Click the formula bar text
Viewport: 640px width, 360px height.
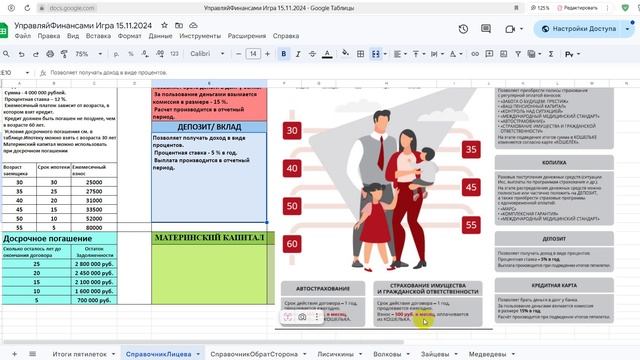coord(109,73)
